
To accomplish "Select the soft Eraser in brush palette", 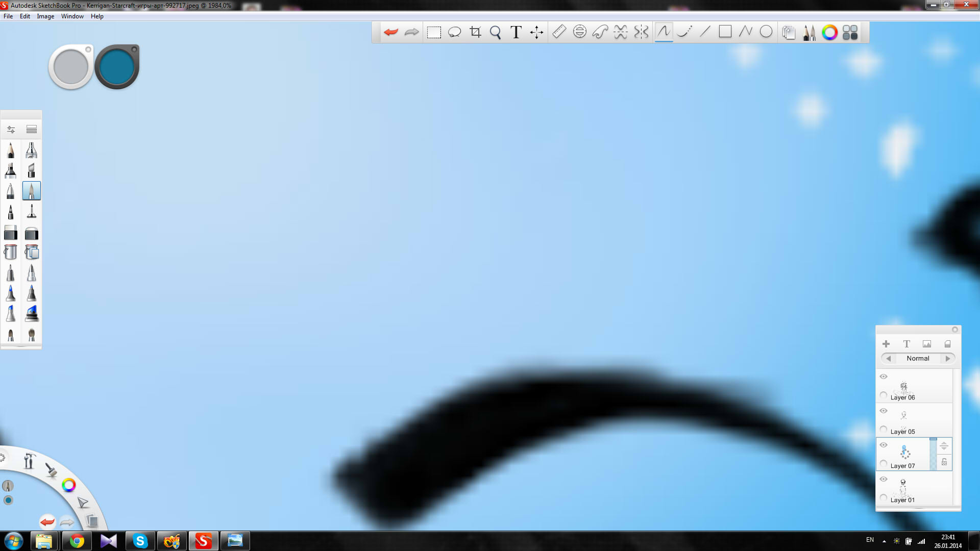I will coord(32,233).
